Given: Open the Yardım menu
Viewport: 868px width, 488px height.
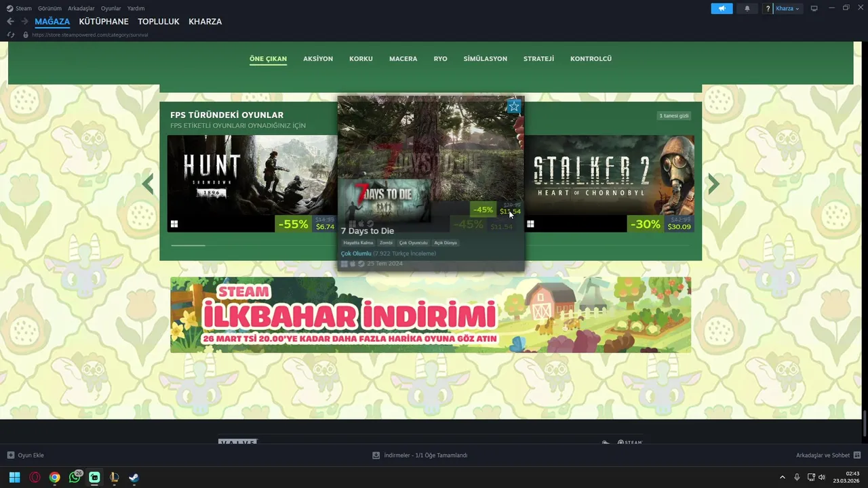Looking at the screenshot, I should (x=136, y=8).
